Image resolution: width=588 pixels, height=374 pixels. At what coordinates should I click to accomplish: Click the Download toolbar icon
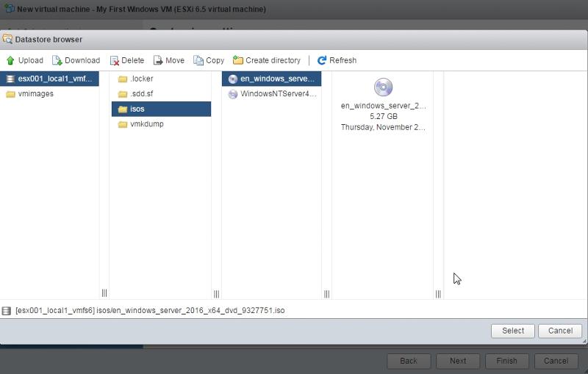(57, 60)
